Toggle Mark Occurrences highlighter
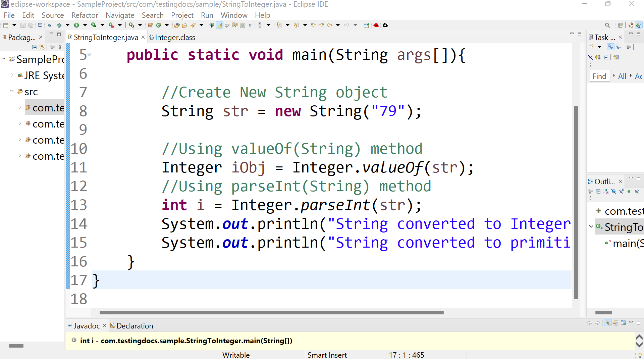This screenshot has width=644, height=359. [220, 25]
